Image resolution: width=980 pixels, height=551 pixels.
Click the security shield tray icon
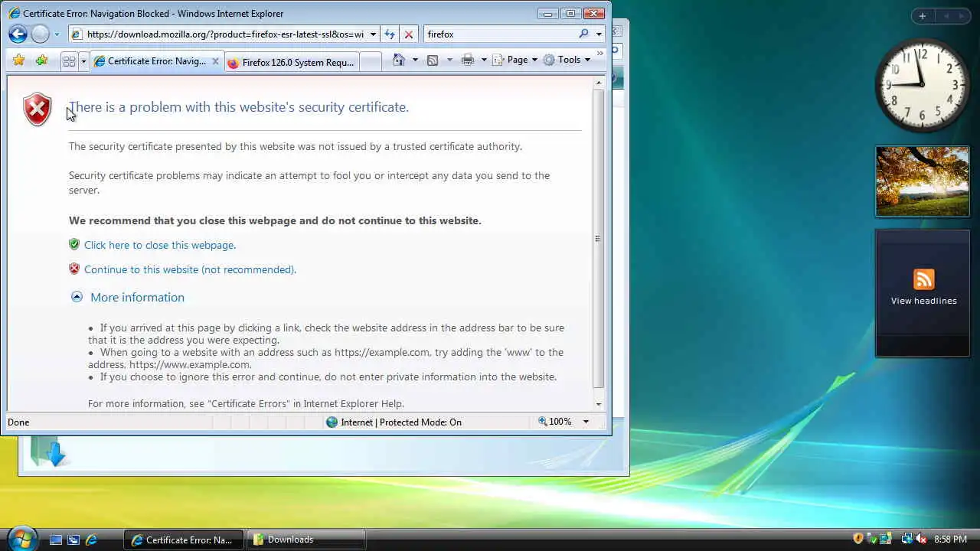[x=858, y=539]
